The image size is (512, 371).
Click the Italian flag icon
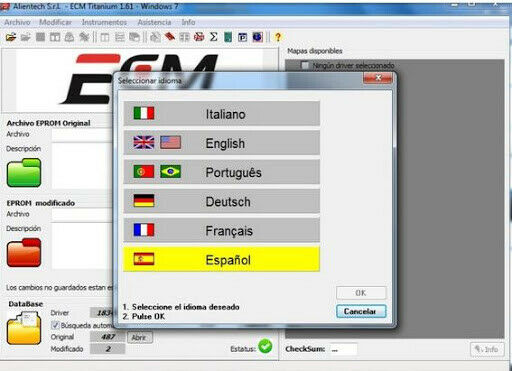pyautogui.click(x=144, y=113)
